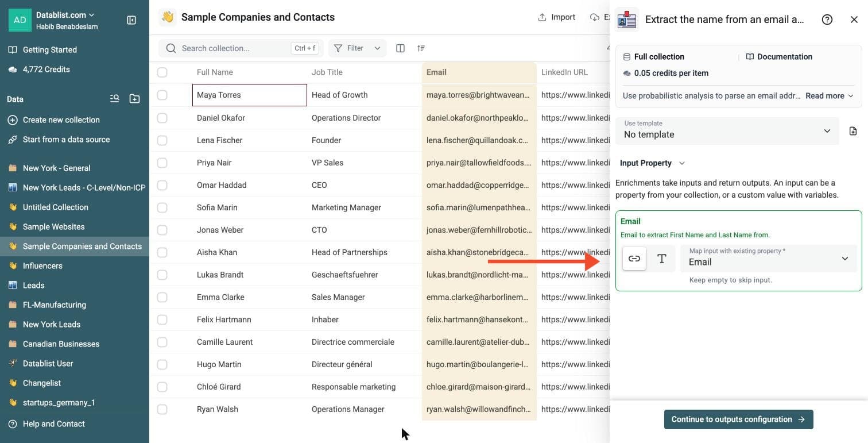Click the sort order icon
The image size is (868, 443).
click(x=421, y=48)
